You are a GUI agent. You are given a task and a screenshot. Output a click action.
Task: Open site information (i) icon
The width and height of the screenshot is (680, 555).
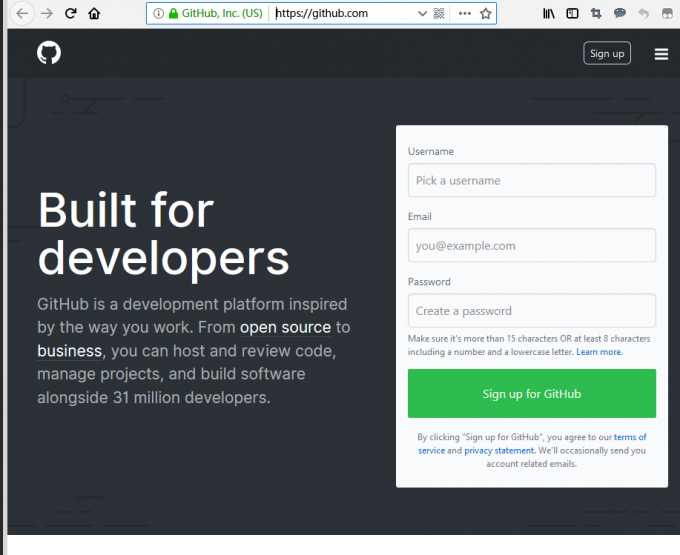coord(159,13)
